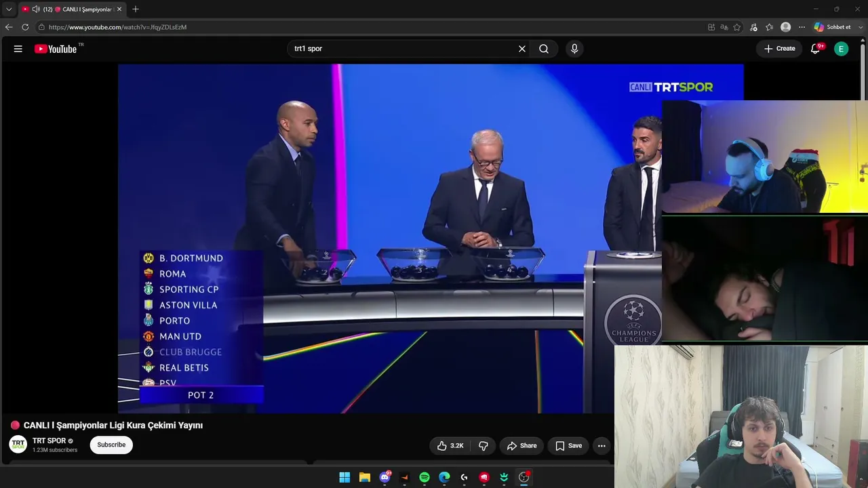Viewport: 868px width, 488px height.
Task: Click the video player area
Action: click(x=431, y=239)
